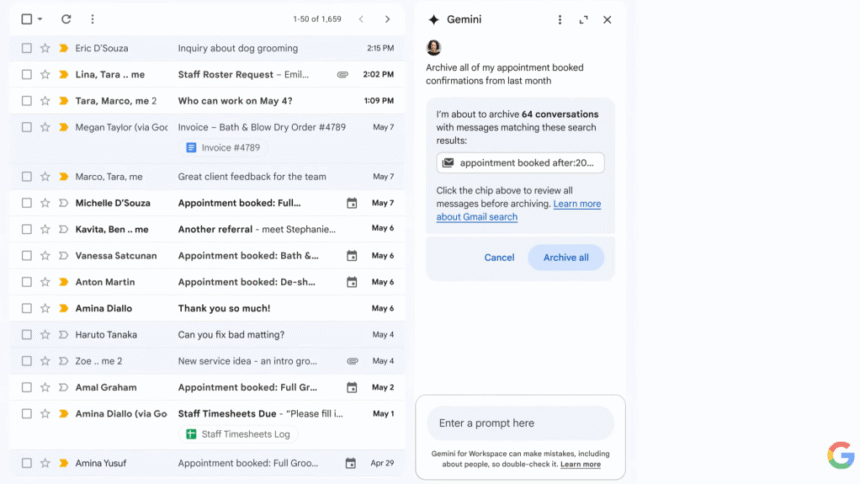Open Another referral email from Kavita
Screen dimensions: 860x484
click(x=257, y=229)
